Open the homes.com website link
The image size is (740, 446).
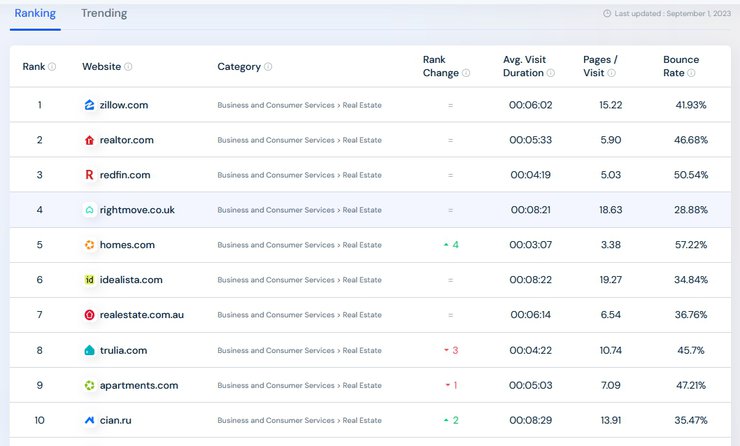(127, 244)
